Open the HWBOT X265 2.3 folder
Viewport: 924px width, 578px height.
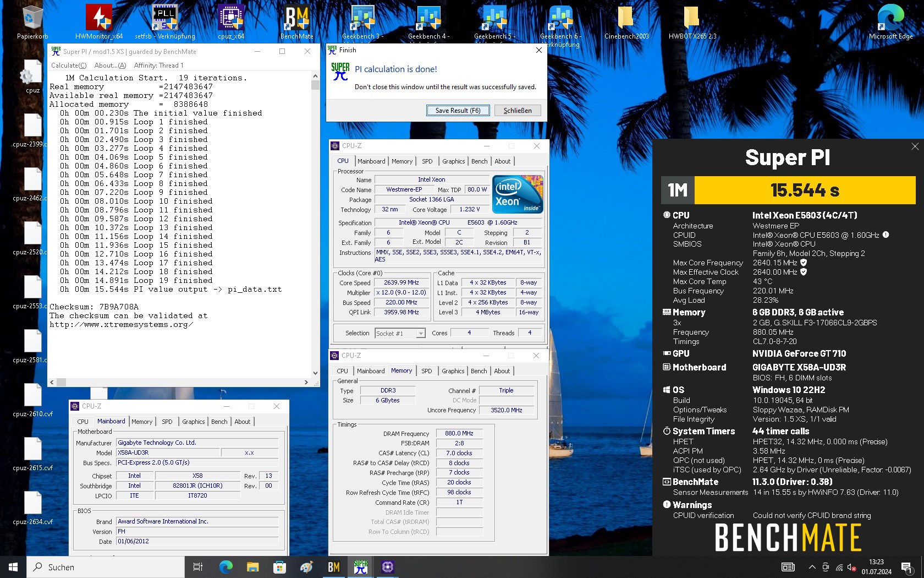tap(692, 22)
